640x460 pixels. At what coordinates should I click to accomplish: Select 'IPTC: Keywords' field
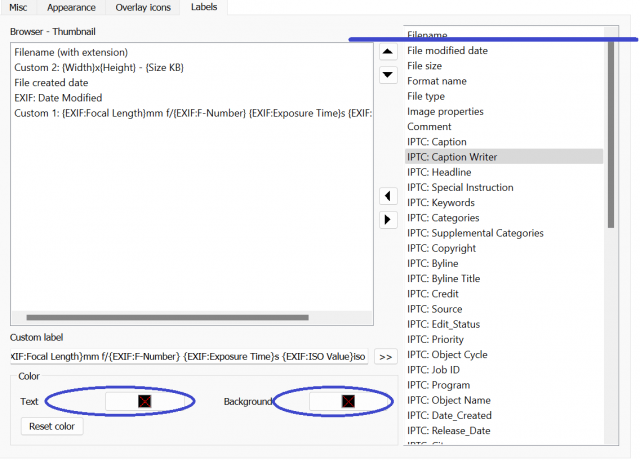pyautogui.click(x=504, y=203)
